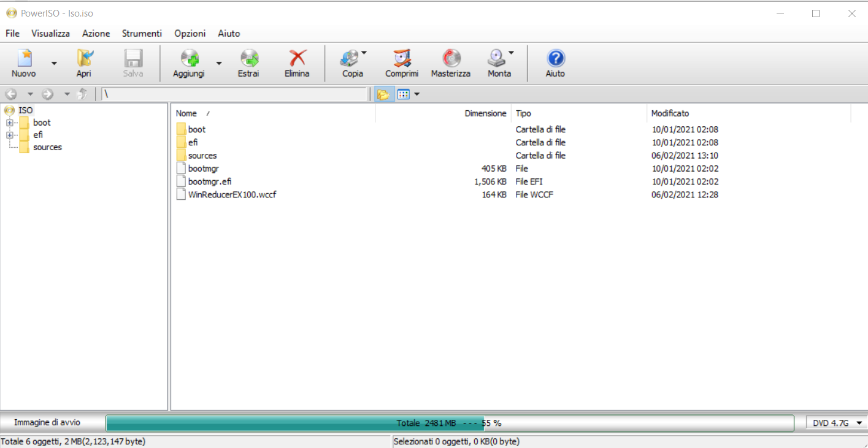Click the Elimina (delete) toolbar icon
The image size is (868, 448).
click(298, 58)
